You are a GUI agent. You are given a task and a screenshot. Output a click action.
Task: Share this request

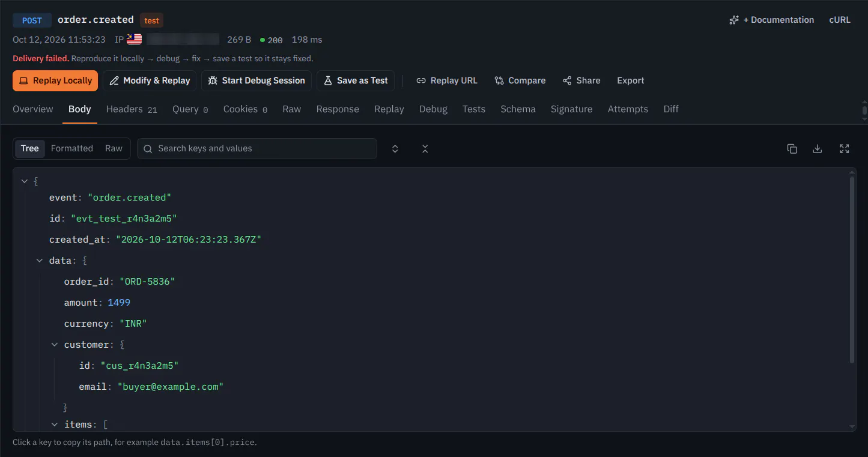pos(581,80)
